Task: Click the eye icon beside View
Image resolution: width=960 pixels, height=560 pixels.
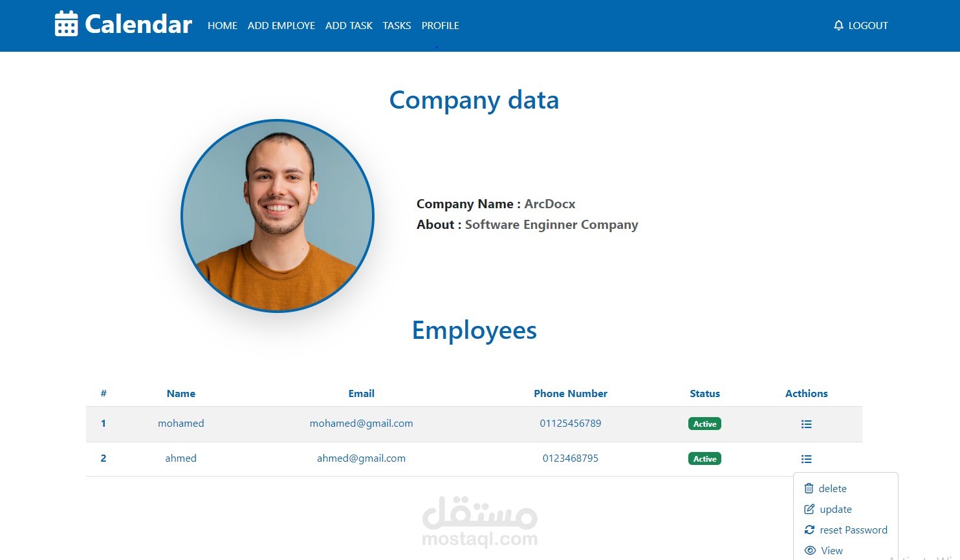Action: coord(810,550)
